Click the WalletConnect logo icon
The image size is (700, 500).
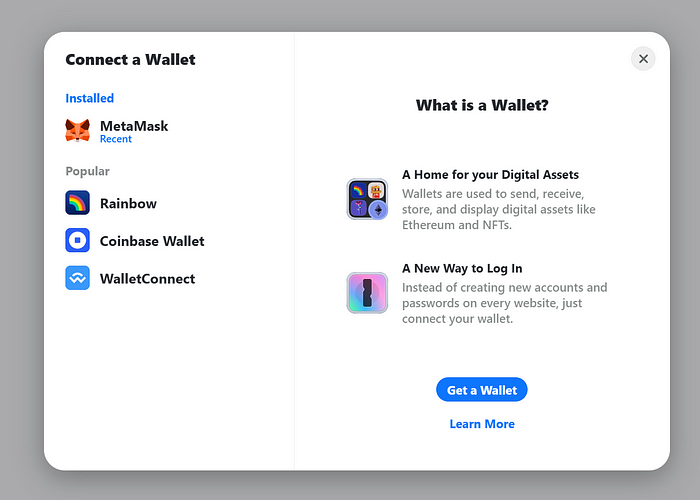pos(77,278)
